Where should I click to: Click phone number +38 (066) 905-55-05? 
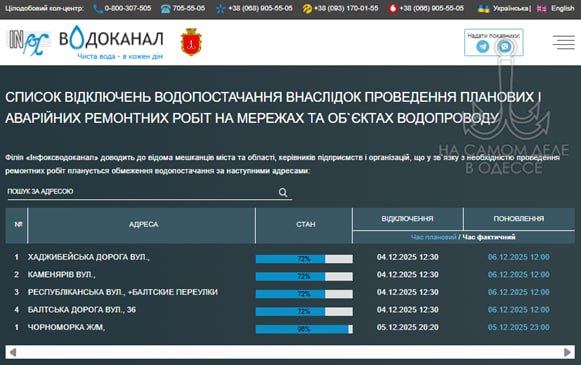[x=431, y=8]
